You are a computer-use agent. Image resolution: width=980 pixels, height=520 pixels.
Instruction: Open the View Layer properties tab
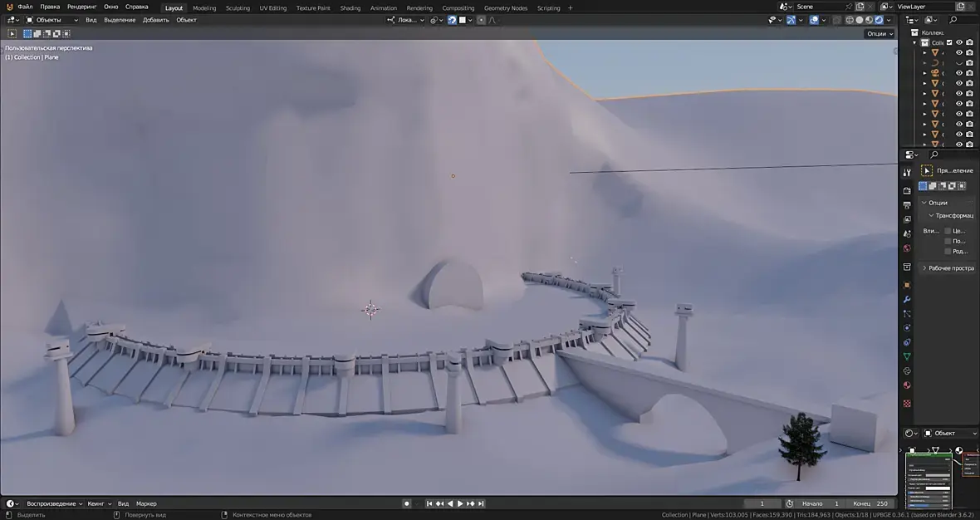click(x=907, y=219)
